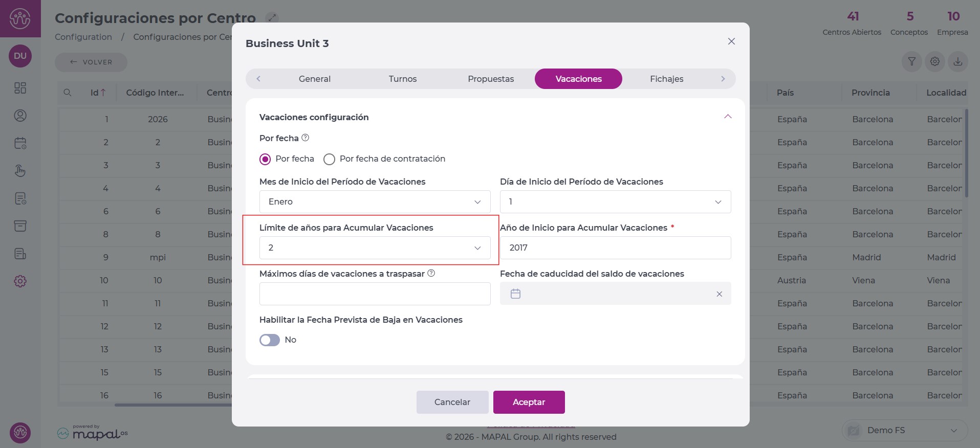Viewport: 980px width, 448px height.
Task: Switch to the Turnos tab
Action: (402, 79)
